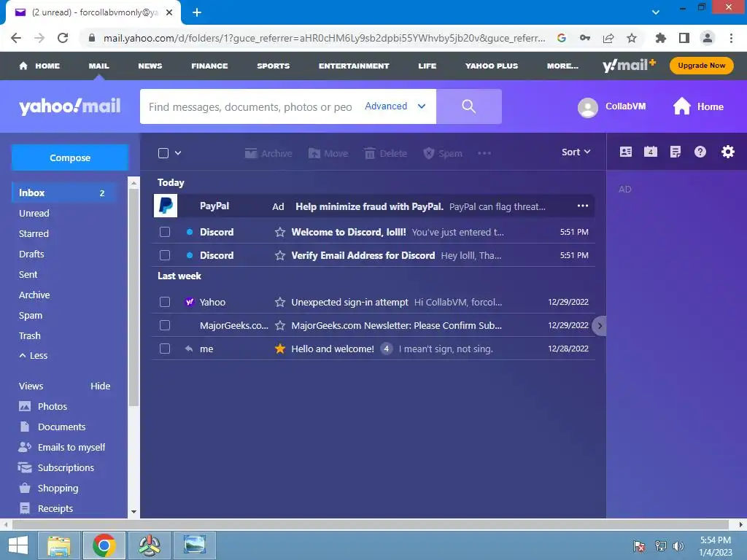Click the share page icon in address bar
This screenshot has height=560, width=747.
(x=608, y=38)
